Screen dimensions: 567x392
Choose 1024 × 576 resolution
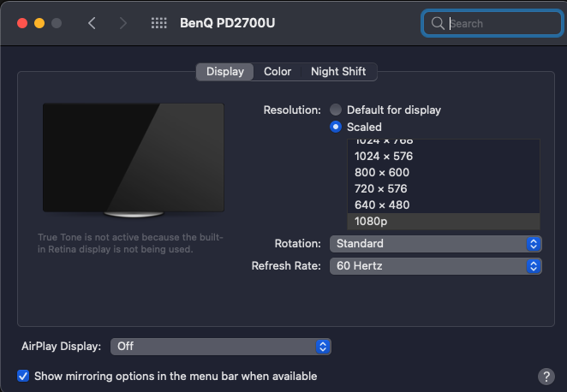444,156
